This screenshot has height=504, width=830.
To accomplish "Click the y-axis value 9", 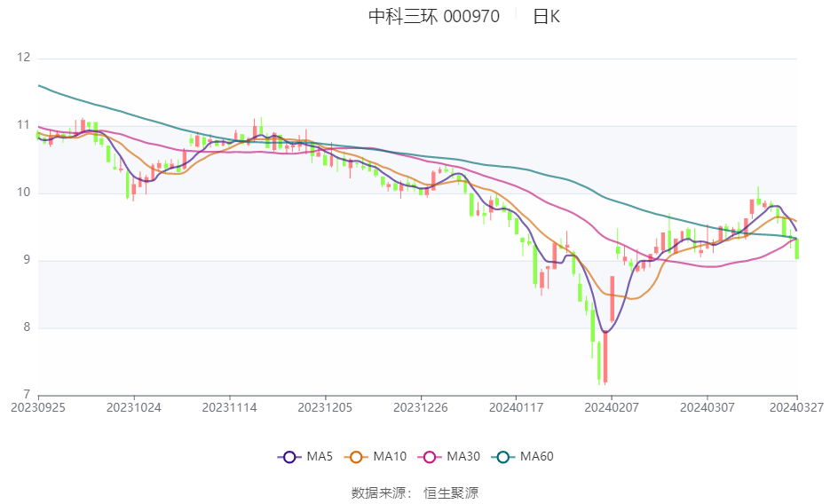I will point(27,260).
